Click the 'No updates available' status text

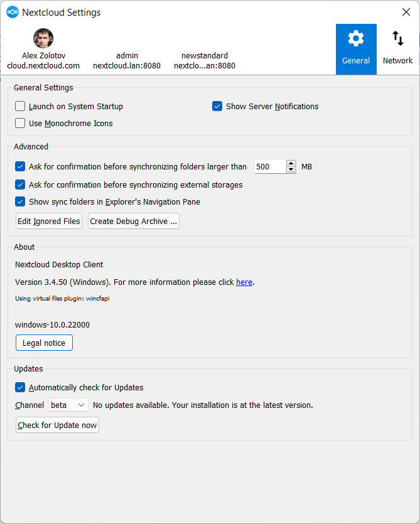click(x=203, y=405)
